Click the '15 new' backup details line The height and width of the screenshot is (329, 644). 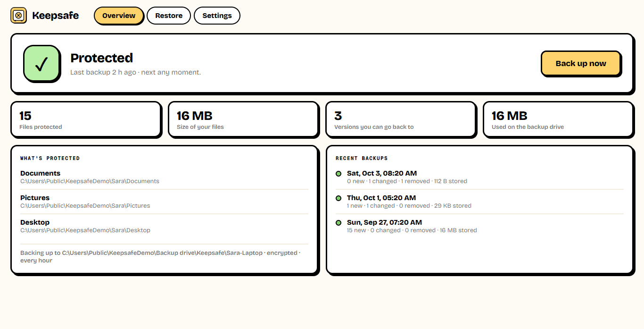point(412,230)
